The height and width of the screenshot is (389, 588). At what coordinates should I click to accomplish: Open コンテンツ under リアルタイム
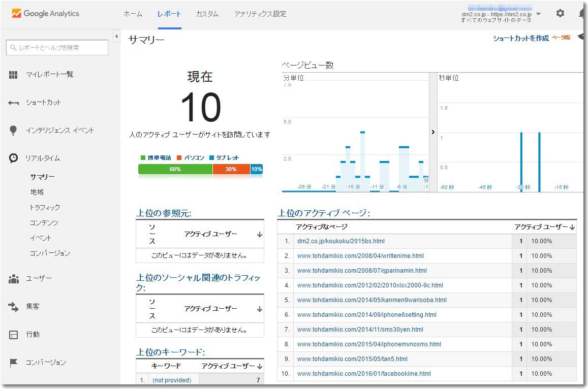[x=44, y=222]
